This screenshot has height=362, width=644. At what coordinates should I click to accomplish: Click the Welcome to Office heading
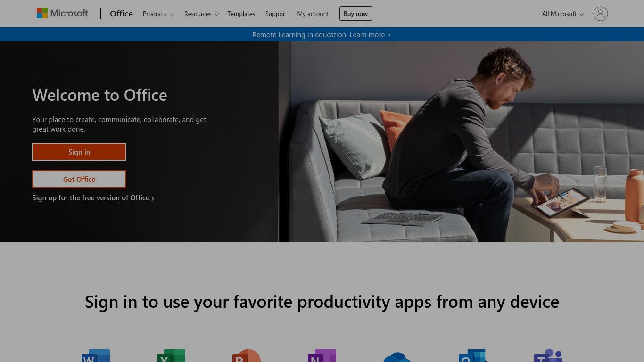point(99,95)
